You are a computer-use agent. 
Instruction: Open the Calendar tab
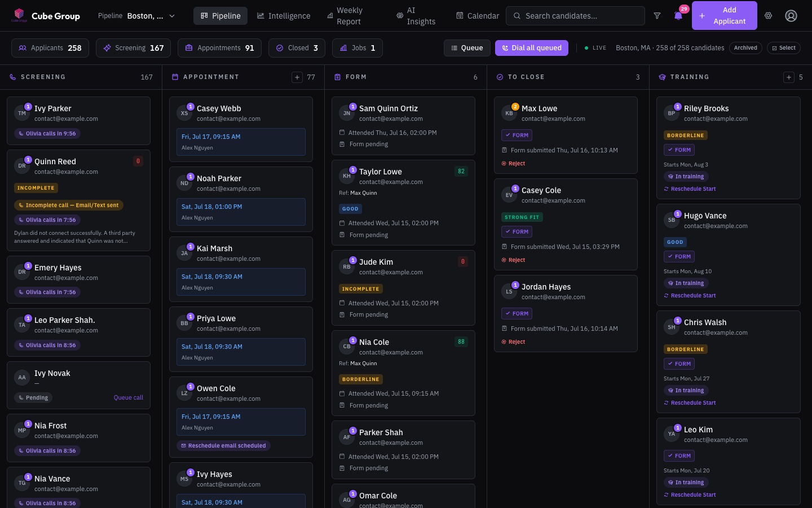(x=478, y=16)
